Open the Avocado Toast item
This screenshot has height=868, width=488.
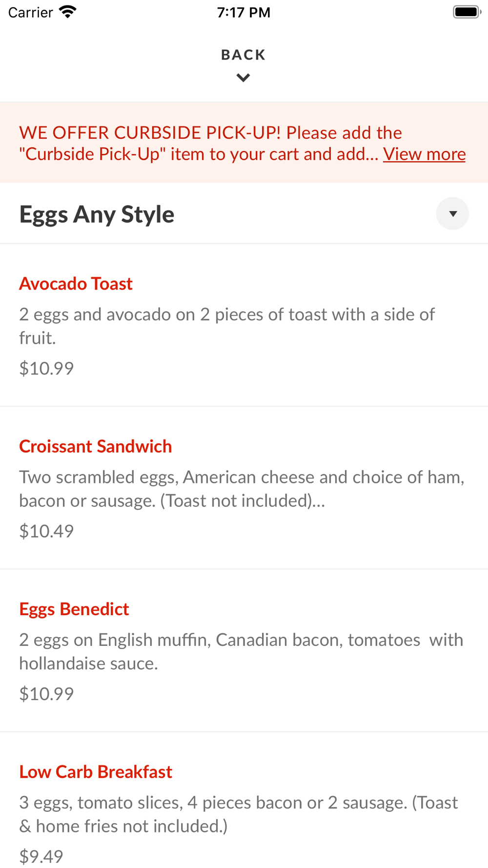pyautogui.click(x=76, y=284)
